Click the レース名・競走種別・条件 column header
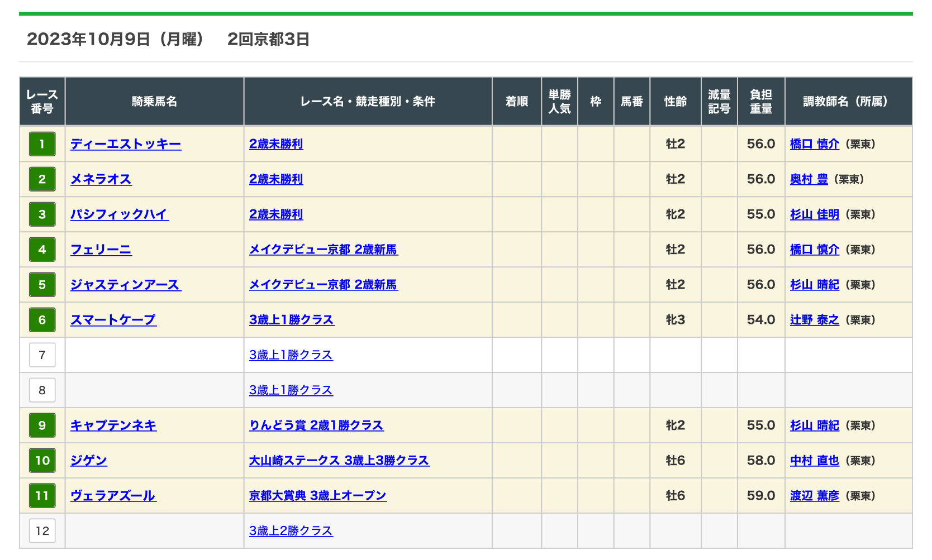The width and height of the screenshot is (932, 560). coord(368,102)
